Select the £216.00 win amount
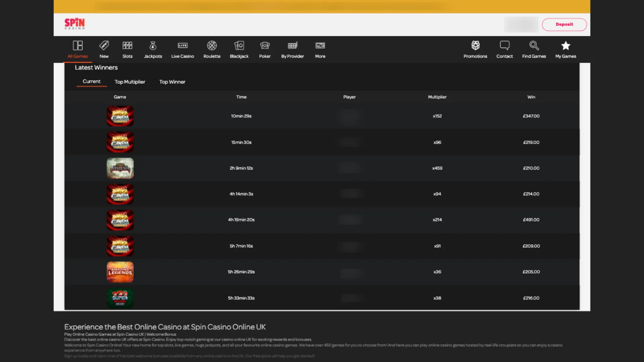644x362 pixels. 531,298
